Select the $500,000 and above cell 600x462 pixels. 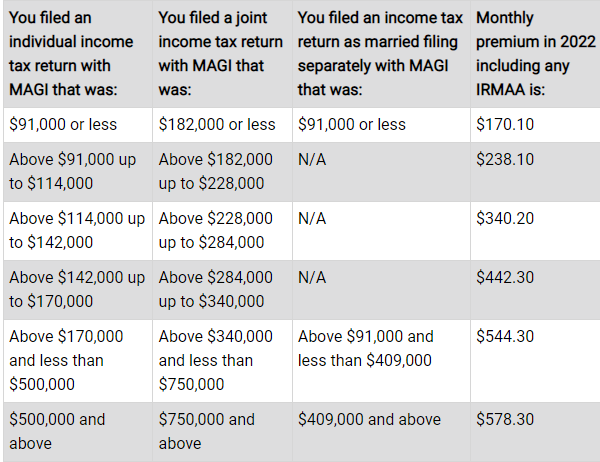point(78,432)
